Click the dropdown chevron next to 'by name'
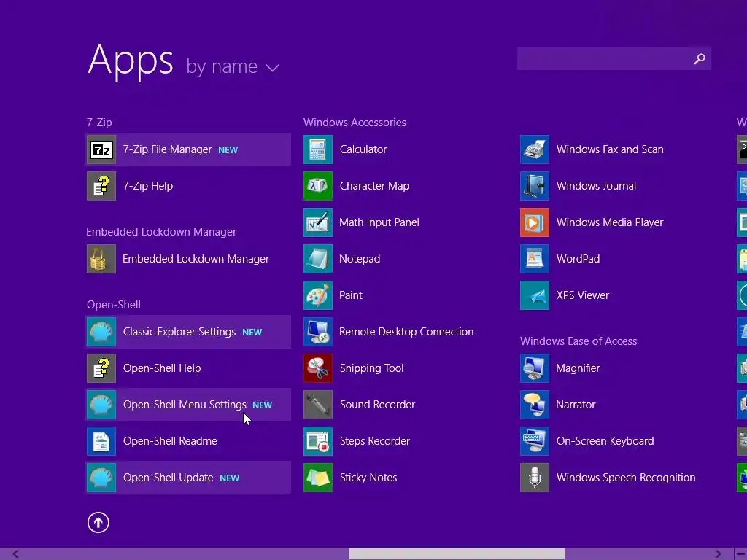The width and height of the screenshot is (747, 560). 272,69
